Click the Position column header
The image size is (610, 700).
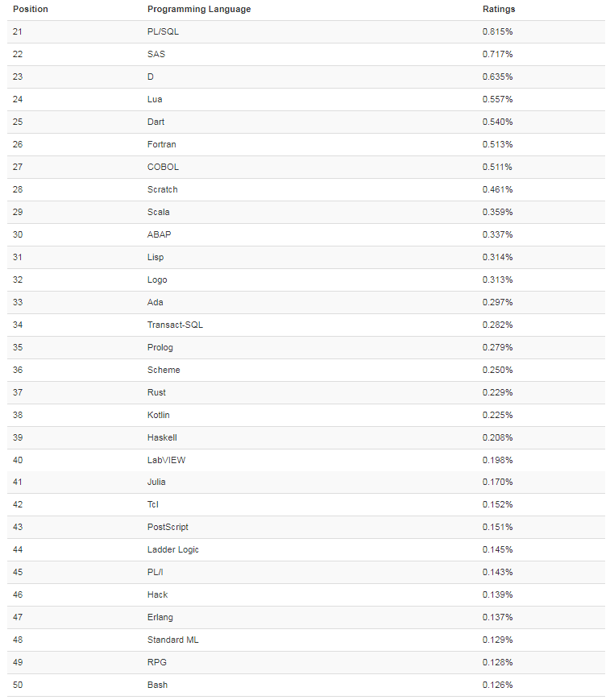[x=31, y=9]
